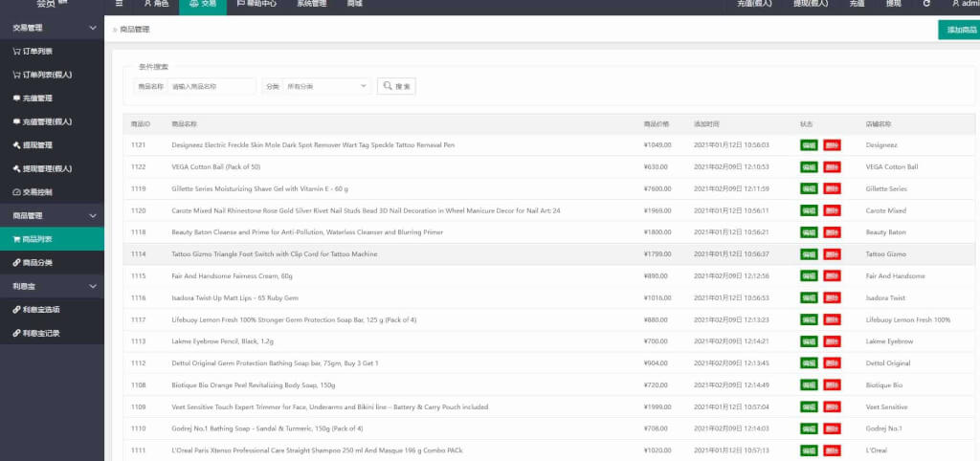Click the refresh icon in the top bar
Viewport: 980px width, 461px height.
point(926,4)
